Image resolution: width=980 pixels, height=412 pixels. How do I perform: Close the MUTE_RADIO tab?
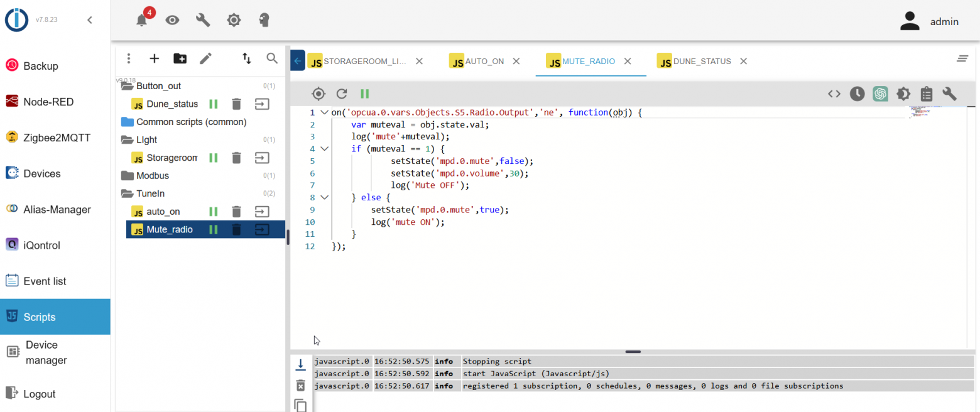pos(627,62)
